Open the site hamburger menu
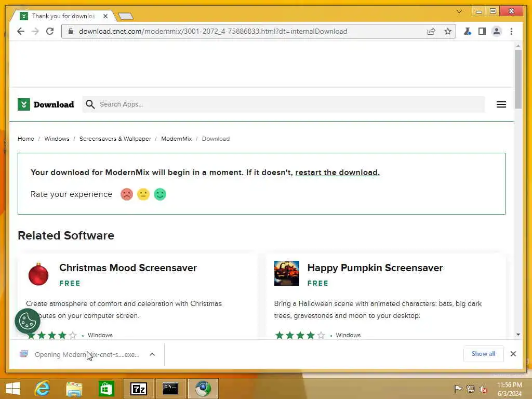Screen dimensions: 532x399 [501, 104]
